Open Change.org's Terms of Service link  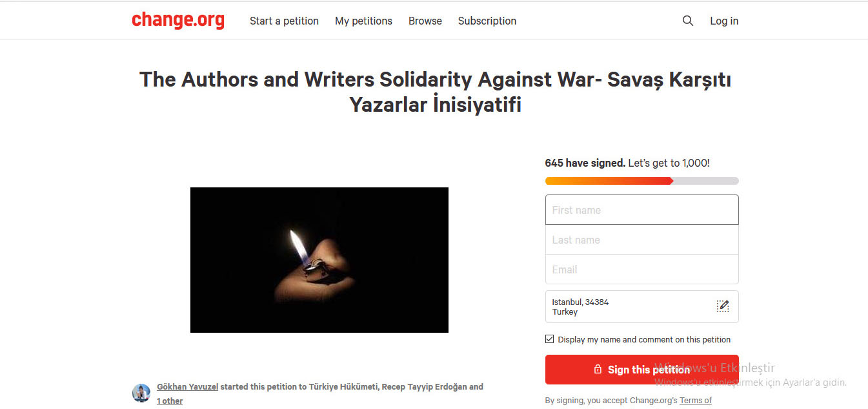(696, 401)
